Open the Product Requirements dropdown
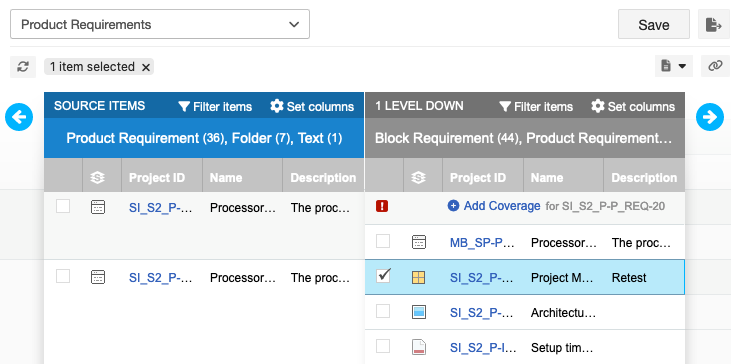This screenshot has height=364, width=731. point(160,24)
